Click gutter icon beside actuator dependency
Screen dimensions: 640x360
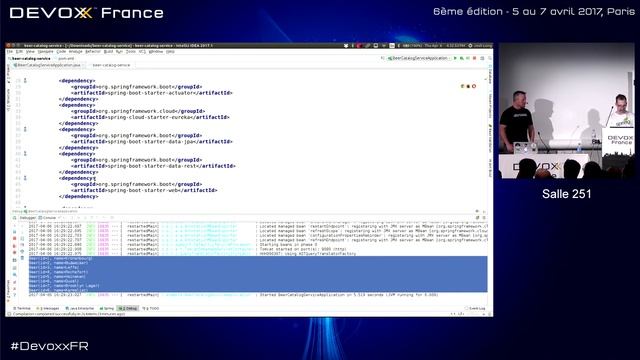tap(25, 80)
